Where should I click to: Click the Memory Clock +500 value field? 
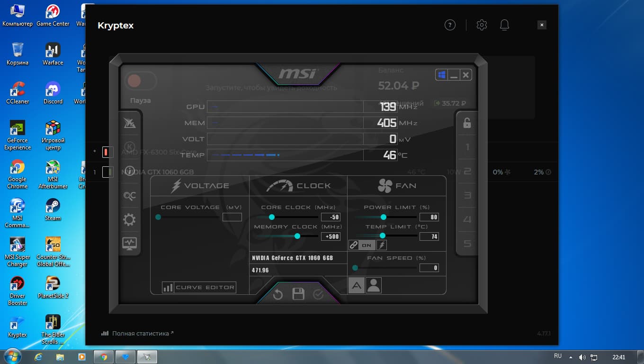(x=331, y=237)
